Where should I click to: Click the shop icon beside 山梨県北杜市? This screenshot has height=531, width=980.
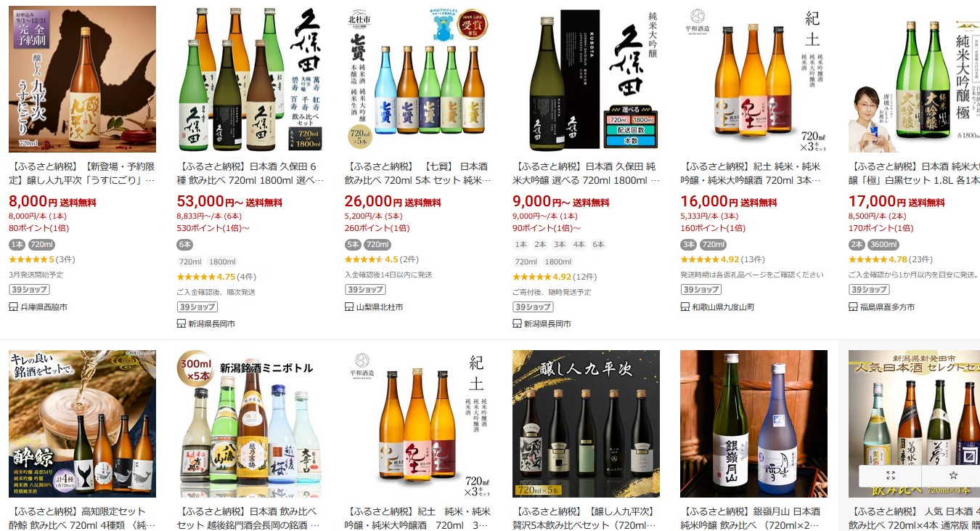tap(349, 307)
